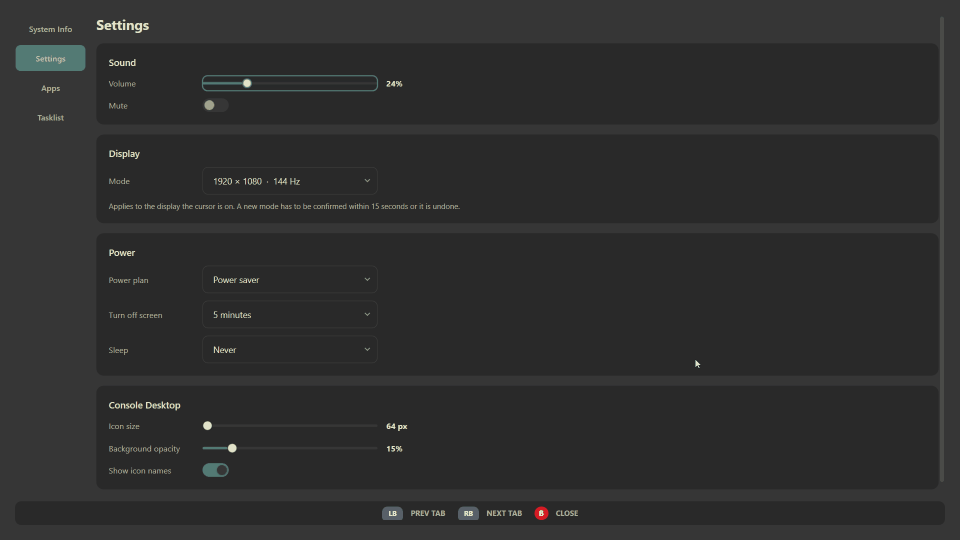Toggle the Mute switch
The image size is (960, 540).
[216, 105]
